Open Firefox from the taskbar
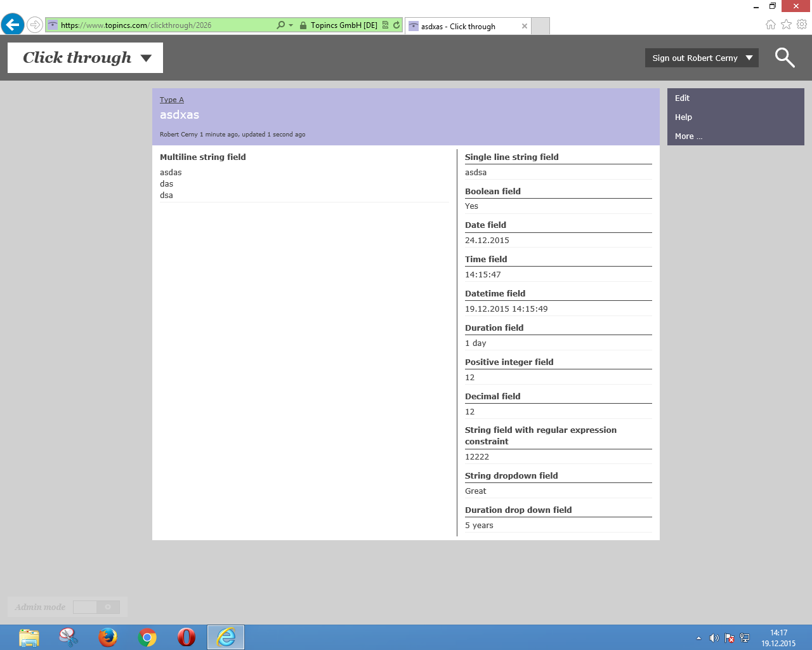Viewport: 812px width, 650px height. 108,637
